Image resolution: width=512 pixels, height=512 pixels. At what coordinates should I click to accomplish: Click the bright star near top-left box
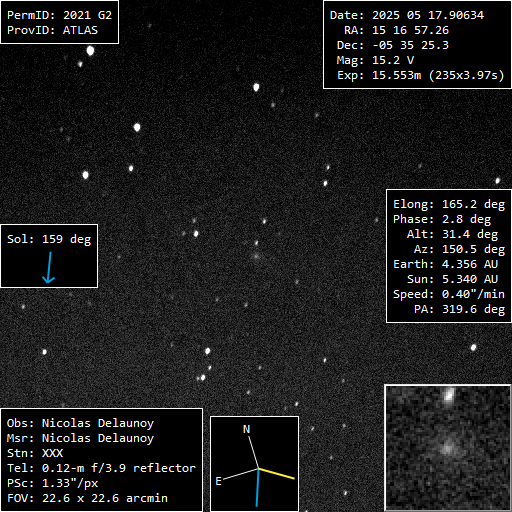tap(90, 51)
